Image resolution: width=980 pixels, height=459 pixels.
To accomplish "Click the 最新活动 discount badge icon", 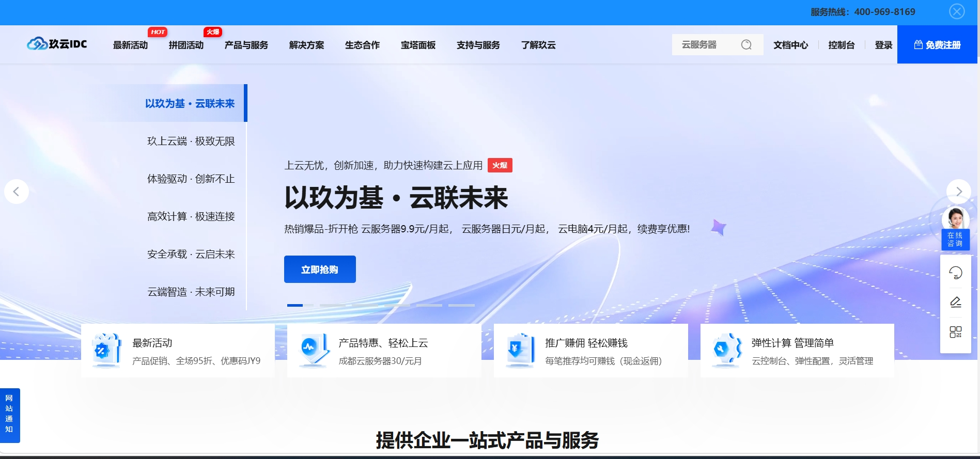I will pos(105,351).
